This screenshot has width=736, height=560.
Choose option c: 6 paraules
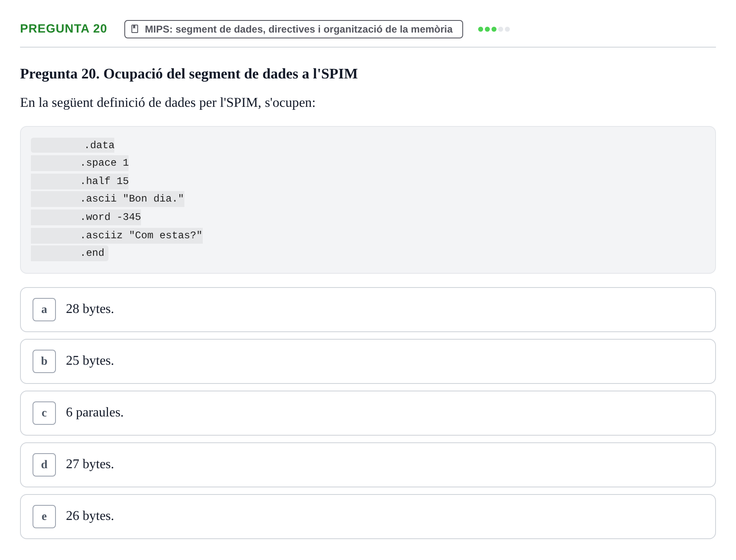tap(368, 413)
